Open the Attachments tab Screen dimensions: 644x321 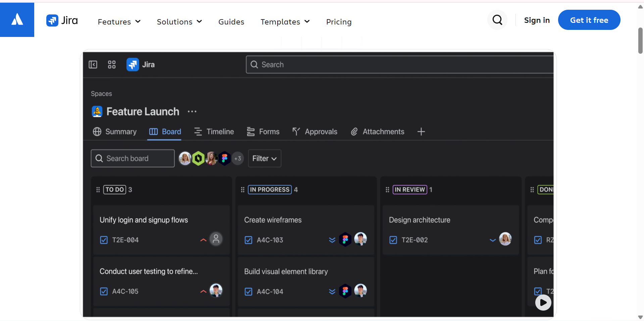click(378, 132)
